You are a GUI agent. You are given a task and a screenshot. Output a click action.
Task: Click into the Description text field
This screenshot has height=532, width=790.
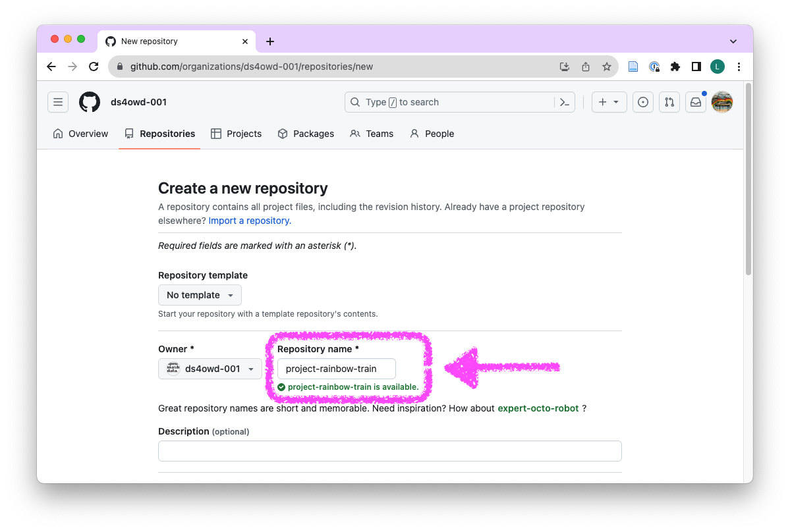click(389, 451)
